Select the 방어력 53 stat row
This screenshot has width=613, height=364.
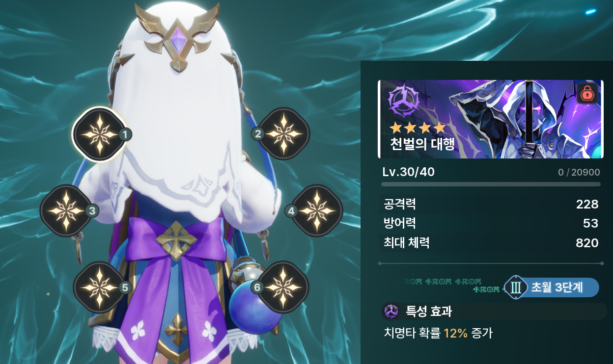[491, 224]
